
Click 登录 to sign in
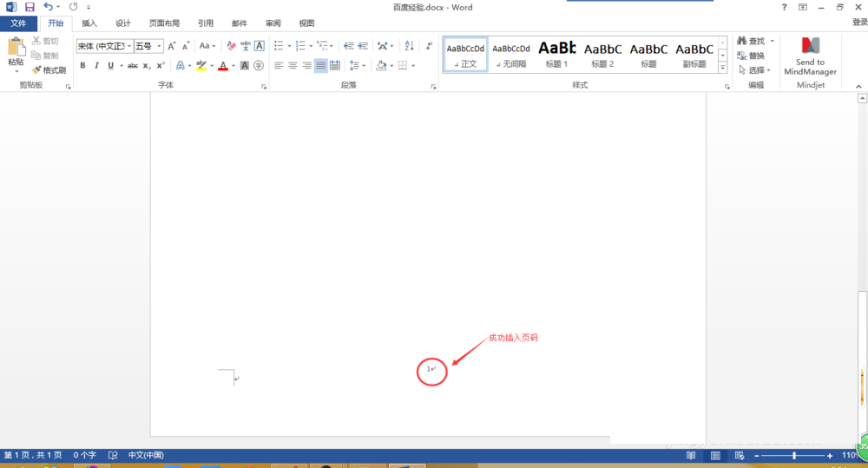tap(859, 23)
